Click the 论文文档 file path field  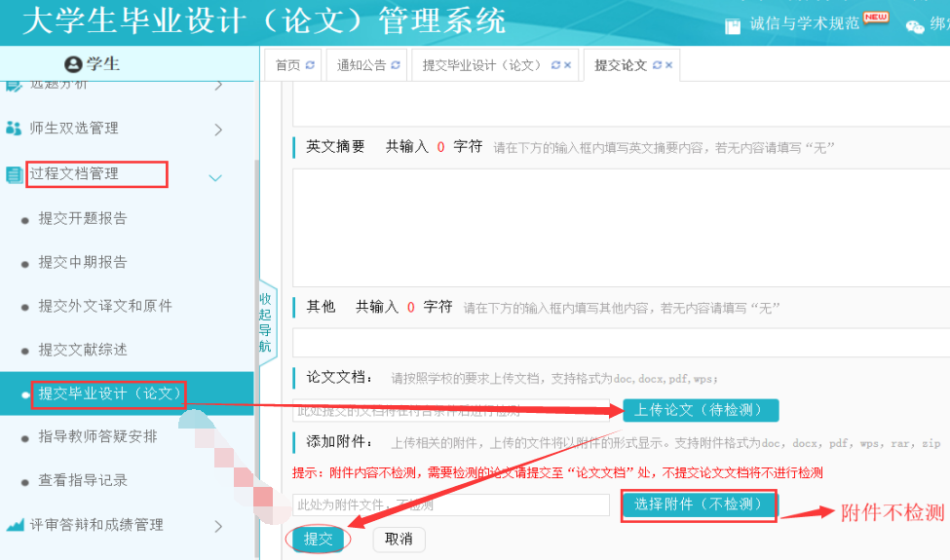(x=451, y=410)
